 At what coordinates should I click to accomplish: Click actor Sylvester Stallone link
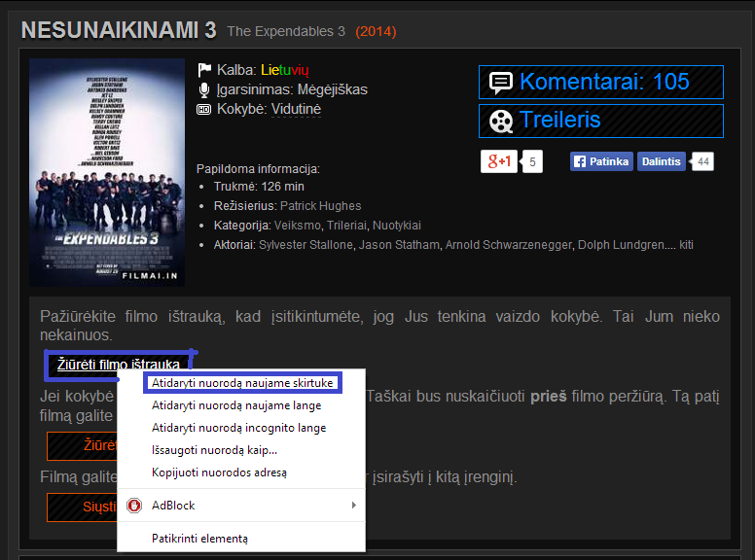coord(306,245)
